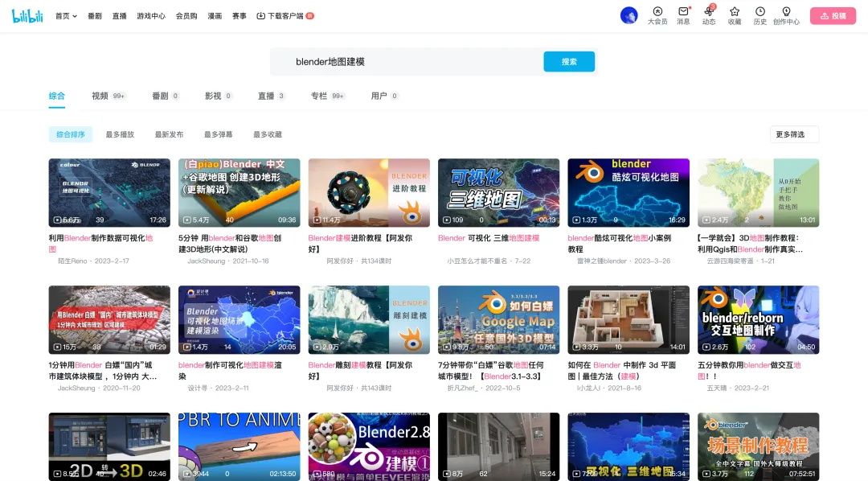
Task: Open the 游戏中心 nav menu item
Action: [151, 16]
